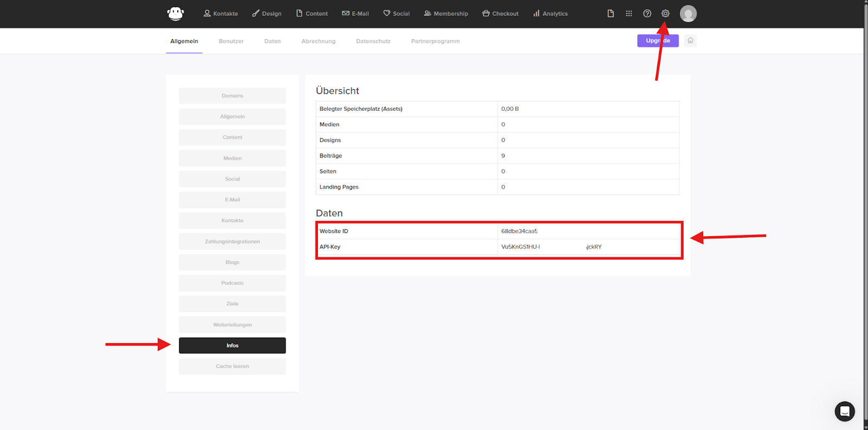Click the Landing Pages row label
This screenshot has height=430, width=868.
tap(339, 187)
